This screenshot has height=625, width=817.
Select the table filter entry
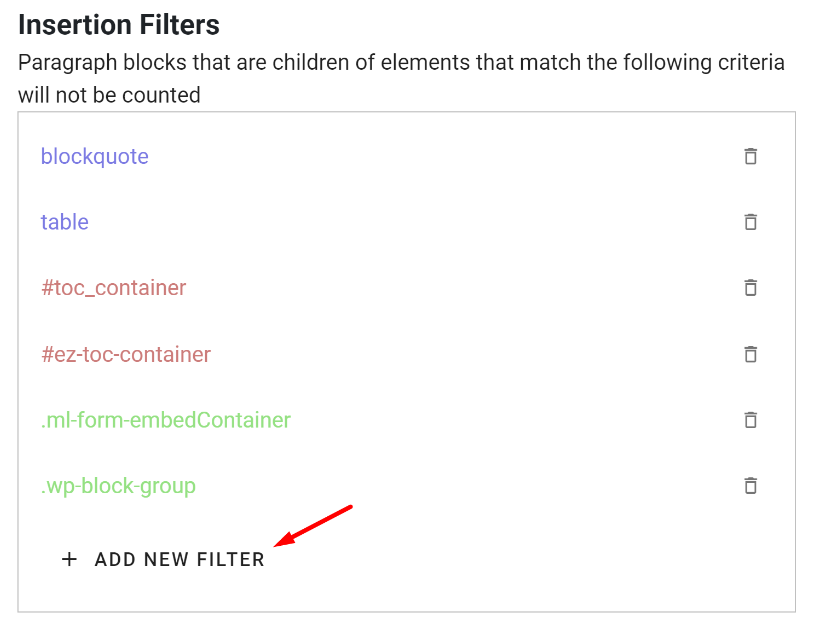pos(65,222)
